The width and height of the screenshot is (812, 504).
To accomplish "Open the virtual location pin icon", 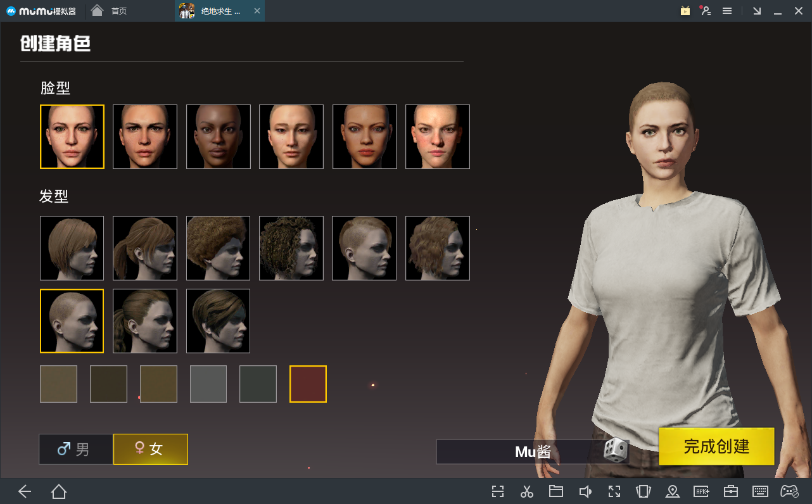I will 673,491.
